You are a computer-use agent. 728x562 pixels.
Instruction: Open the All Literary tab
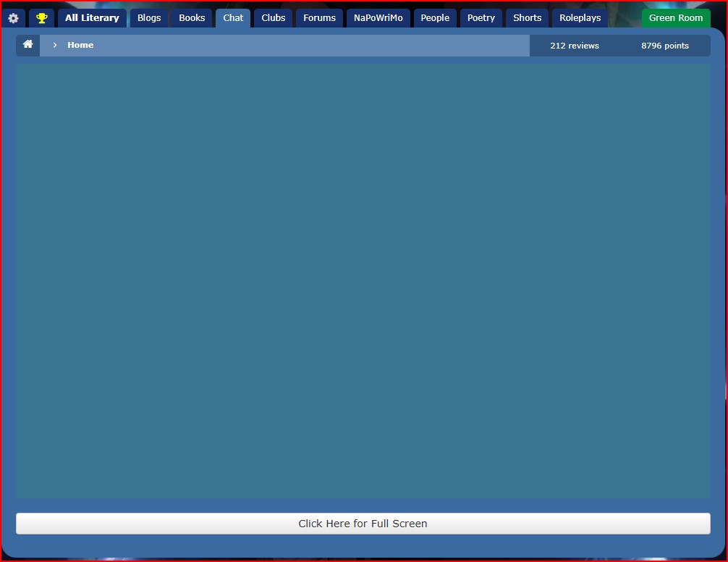click(92, 18)
